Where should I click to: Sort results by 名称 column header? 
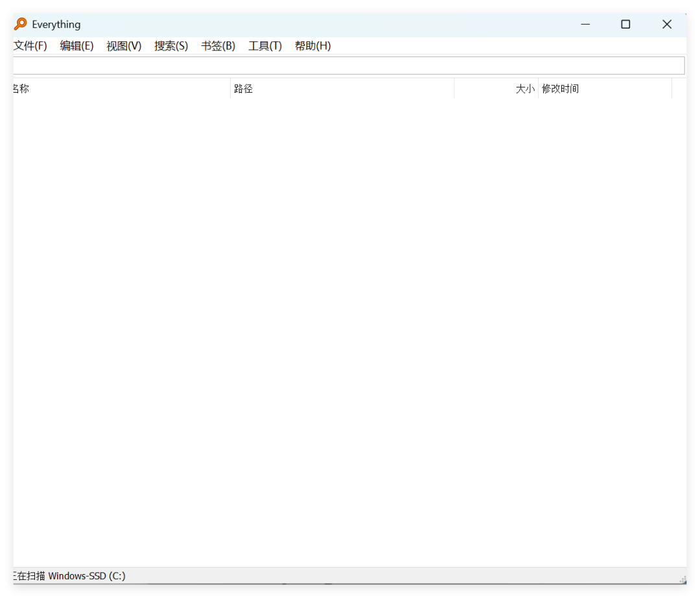121,89
